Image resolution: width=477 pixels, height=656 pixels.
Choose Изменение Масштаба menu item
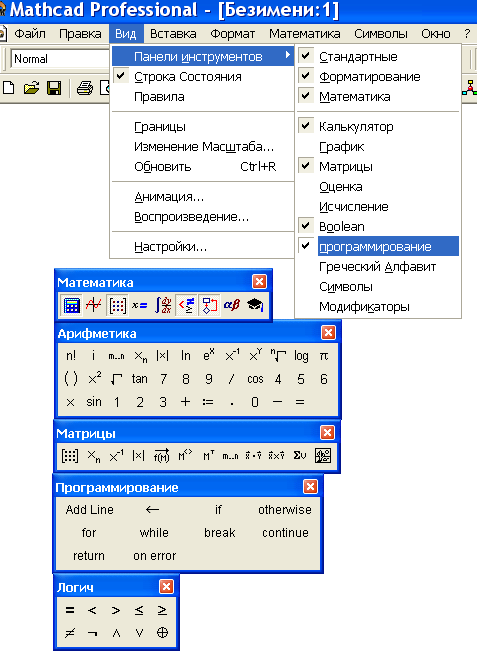203,146
